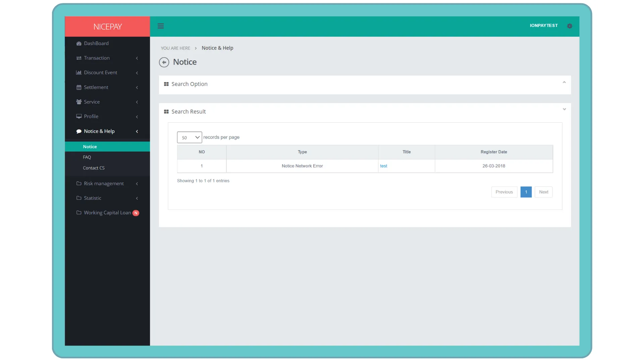Click the 26-03-2018 date cell
This screenshot has height=362, width=644.
coord(494,166)
